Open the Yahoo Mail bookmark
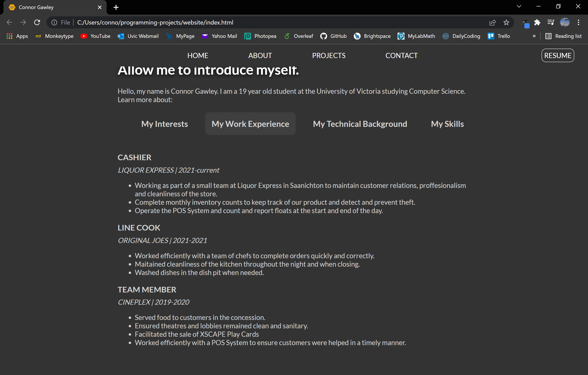 click(x=219, y=36)
